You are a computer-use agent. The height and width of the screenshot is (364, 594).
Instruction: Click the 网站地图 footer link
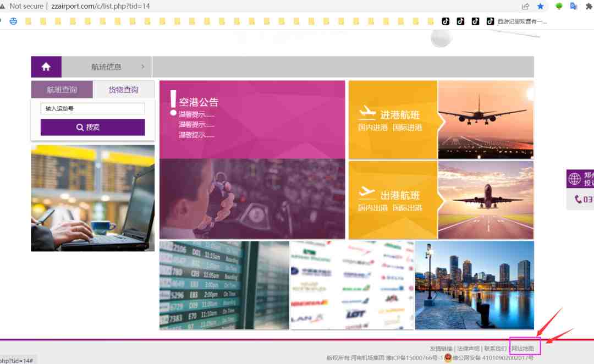tap(523, 348)
